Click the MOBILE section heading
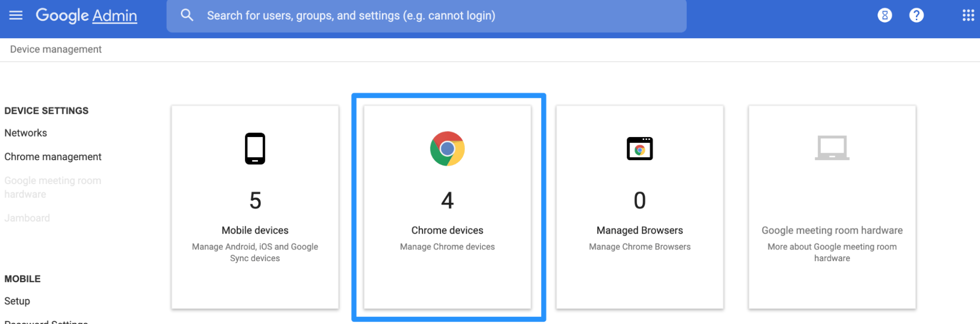980x324 pixels. pos(23,279)
